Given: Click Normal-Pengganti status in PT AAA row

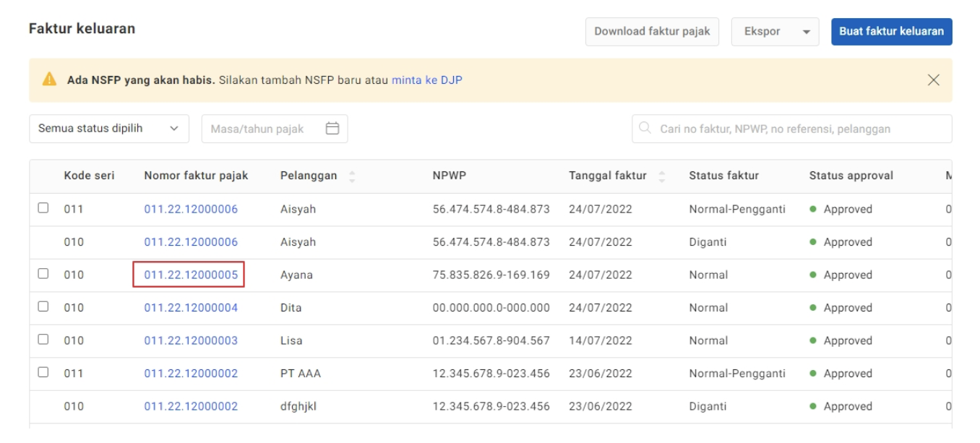Looking at the screenshot, I should tap(737, 374).
